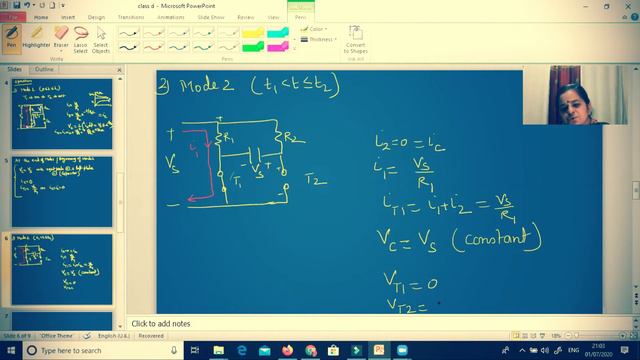The image size is (640, 360).
Task: Open Task View on the taskbar
Action: (x=195, y=350)
